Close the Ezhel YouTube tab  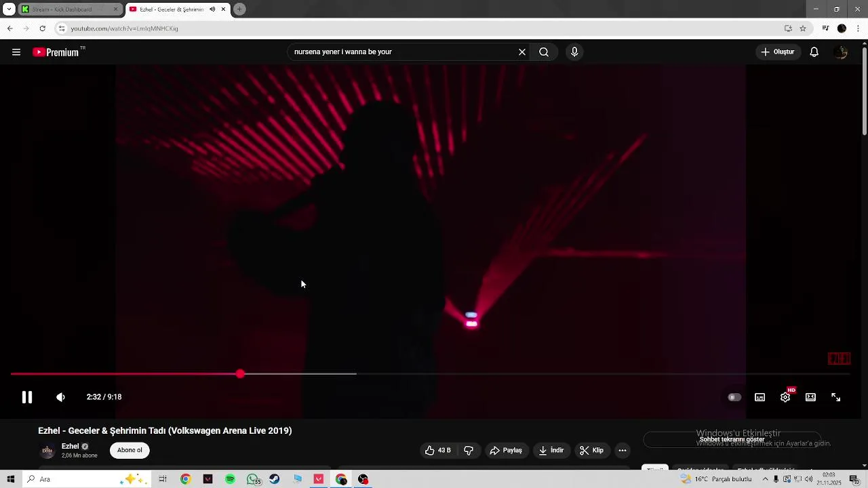pos(223,9)
